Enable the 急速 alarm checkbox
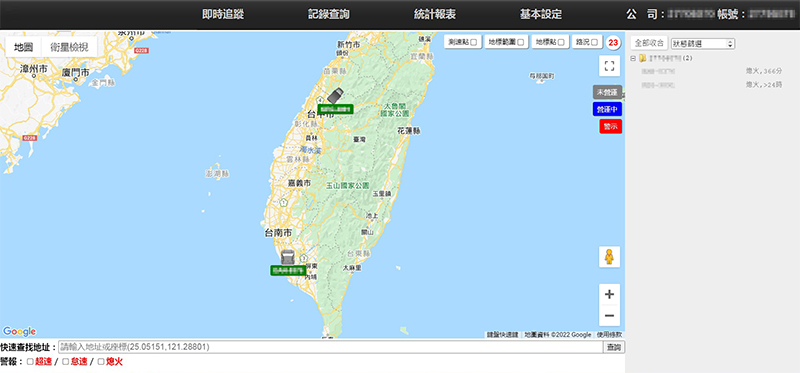This screenshot has height=373, width=800. coord(65,362)
